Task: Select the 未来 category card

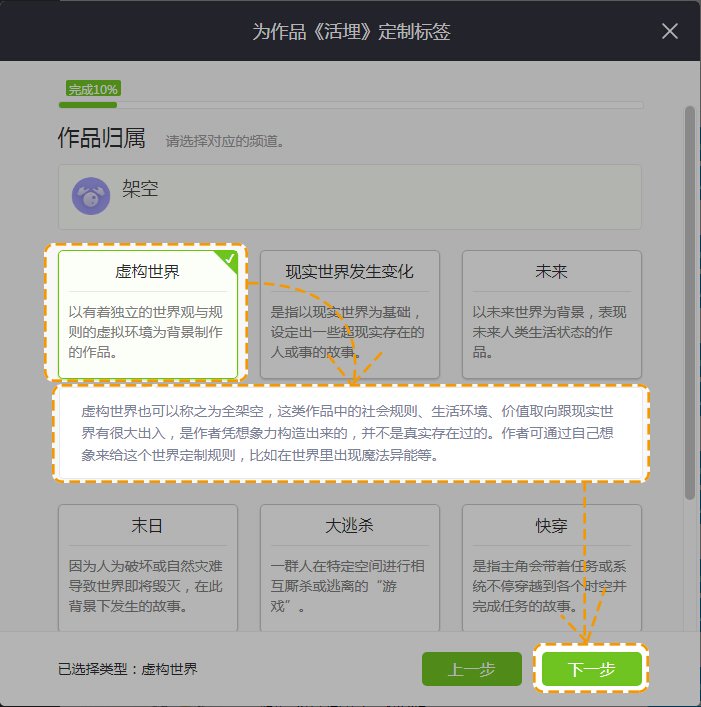Action: (551, 314)
